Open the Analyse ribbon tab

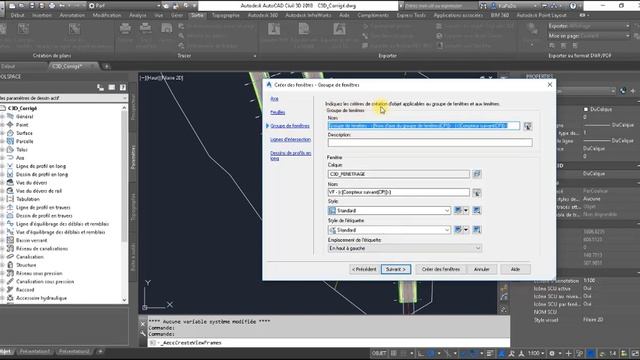138,15
